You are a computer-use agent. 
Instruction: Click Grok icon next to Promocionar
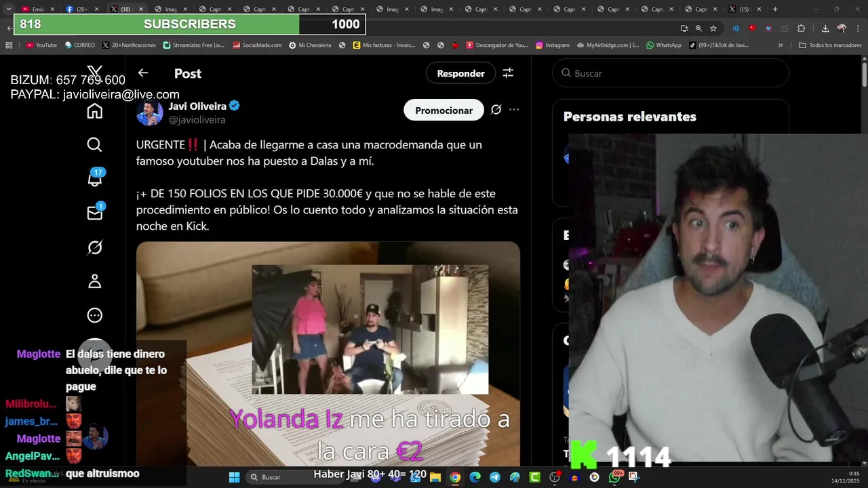496,110
